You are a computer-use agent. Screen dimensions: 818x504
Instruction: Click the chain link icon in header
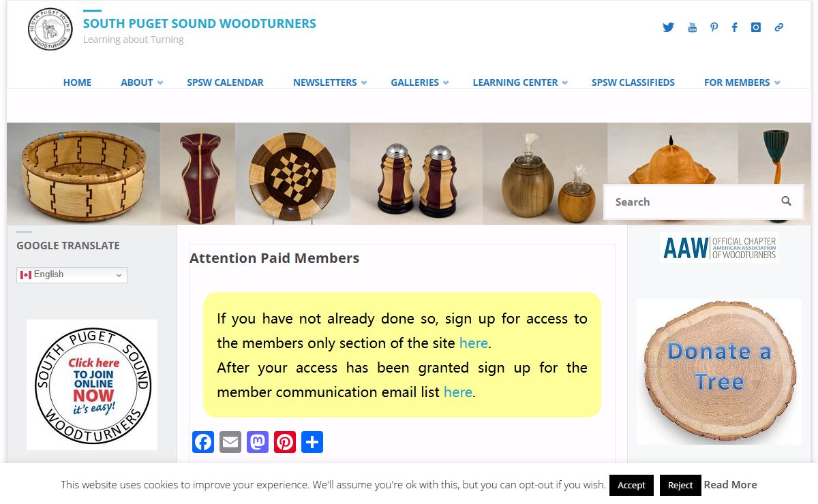778,27
